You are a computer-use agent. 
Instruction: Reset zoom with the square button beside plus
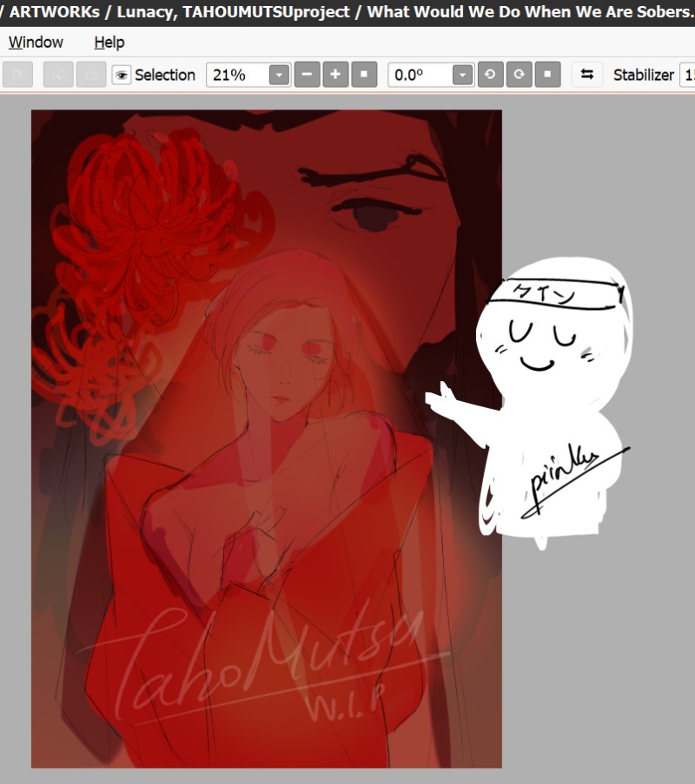(364, 75)
